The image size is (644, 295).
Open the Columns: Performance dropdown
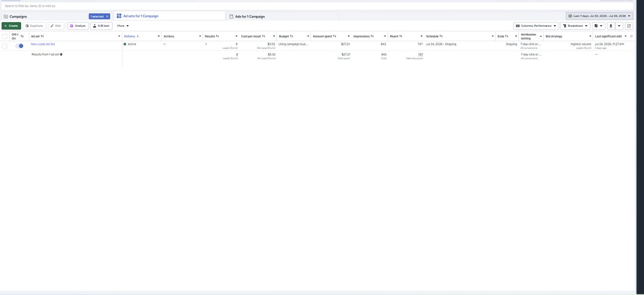tap(536, 26)
